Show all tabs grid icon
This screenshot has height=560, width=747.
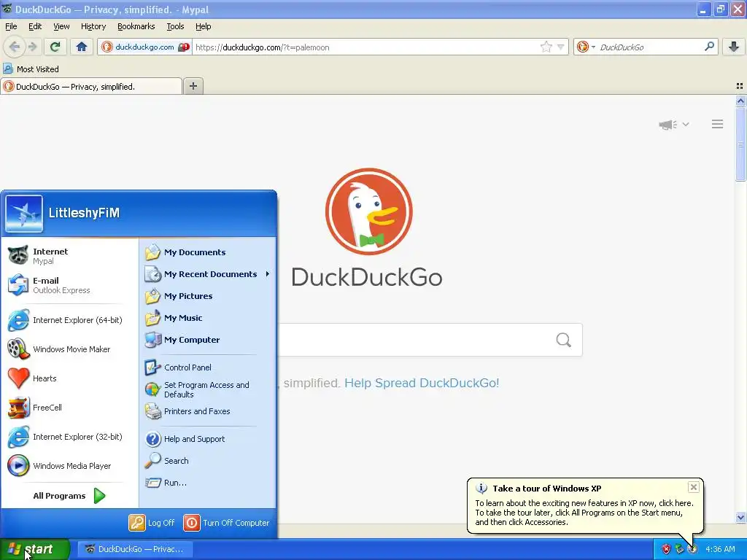[x=740, y=86]
